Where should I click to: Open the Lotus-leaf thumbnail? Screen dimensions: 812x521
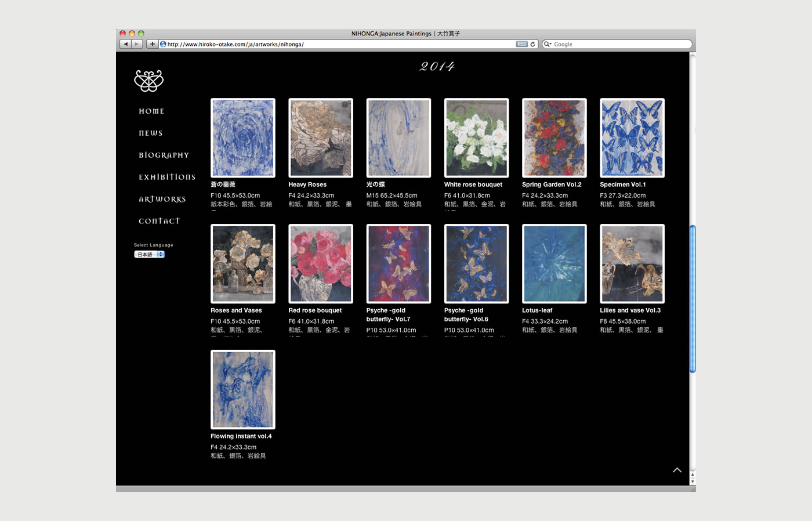554,264
